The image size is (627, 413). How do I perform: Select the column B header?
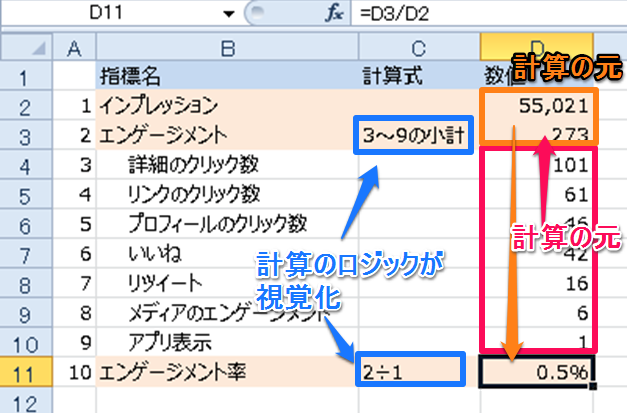click(x=224, y=47)
